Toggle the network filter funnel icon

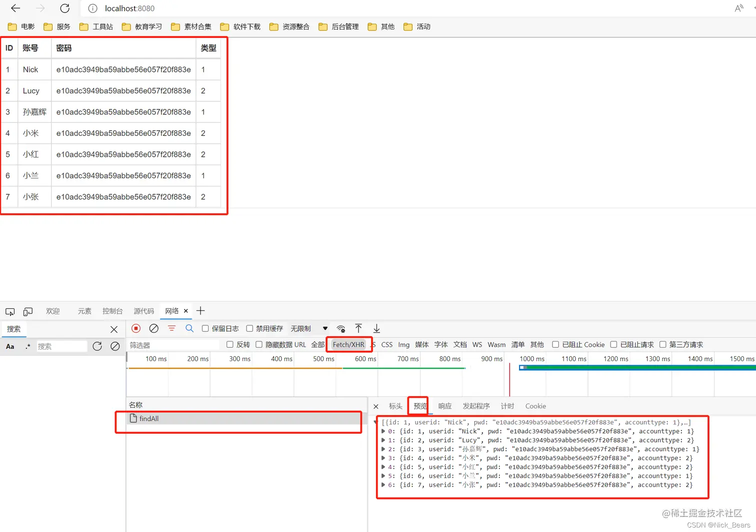[x=171, y=328]
